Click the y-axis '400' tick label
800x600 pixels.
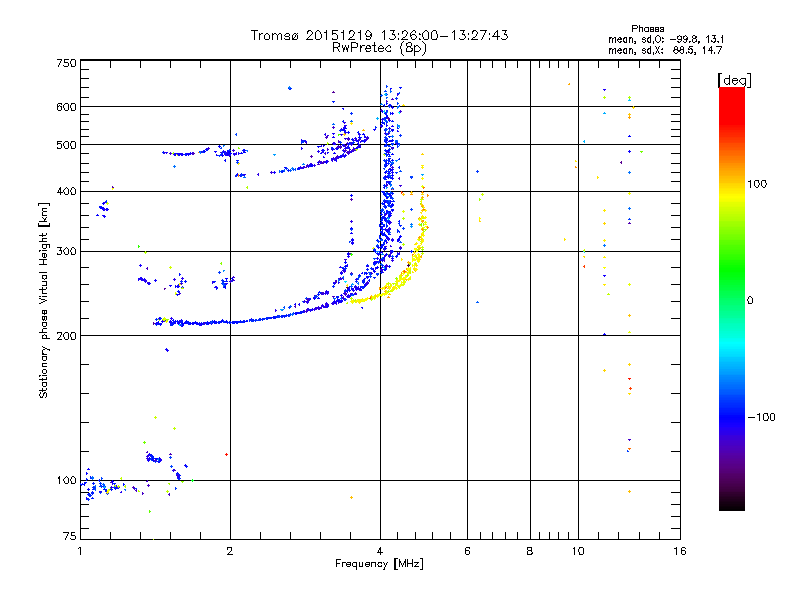(66, 191)
